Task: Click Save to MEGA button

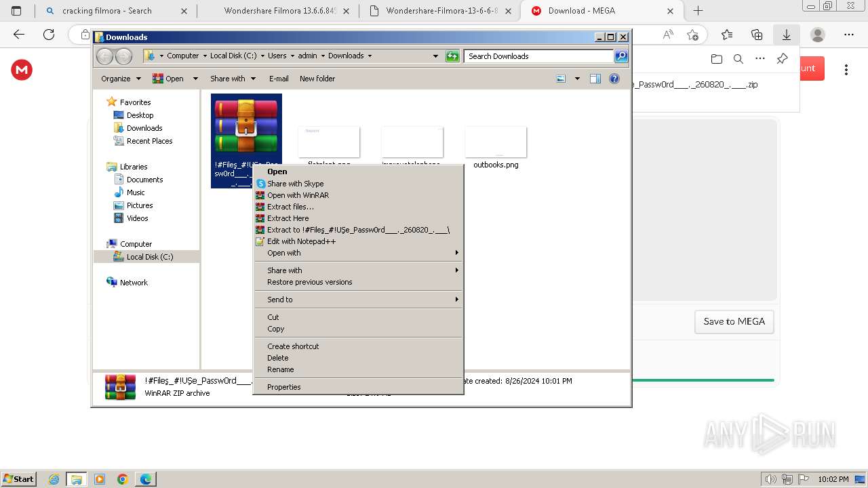Action: point(734,322)
